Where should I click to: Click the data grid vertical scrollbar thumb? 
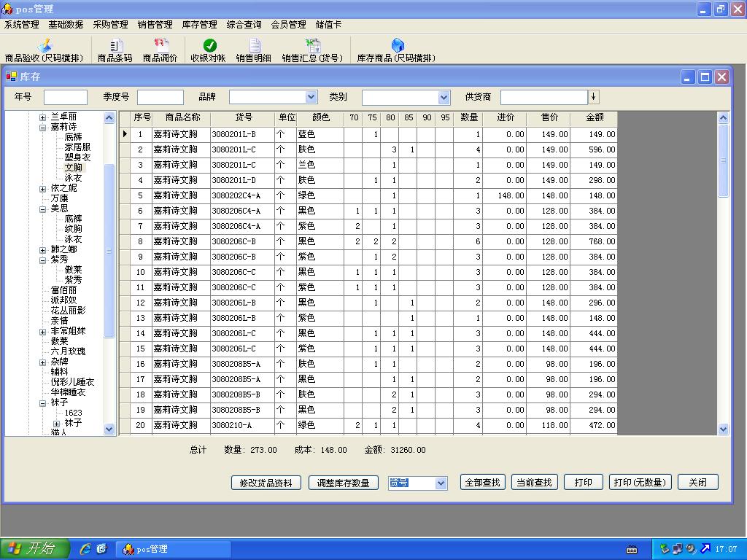(723, 160)
